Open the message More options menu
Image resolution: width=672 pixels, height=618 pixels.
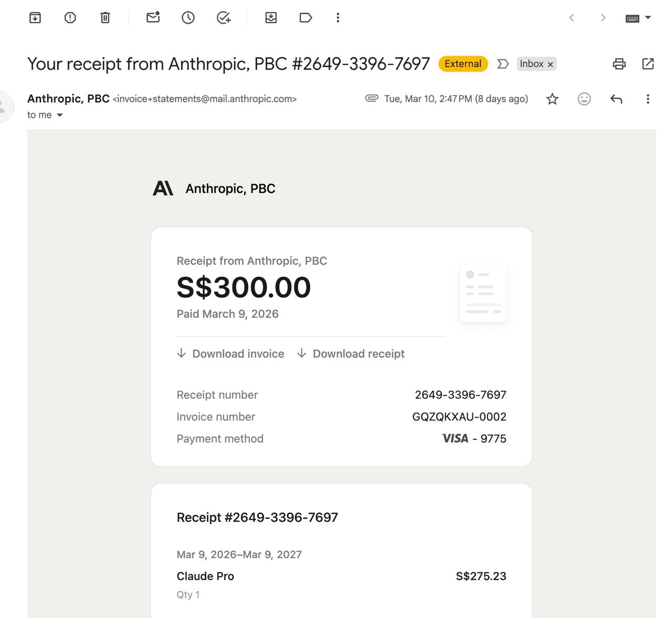click(x=648, y=99)
